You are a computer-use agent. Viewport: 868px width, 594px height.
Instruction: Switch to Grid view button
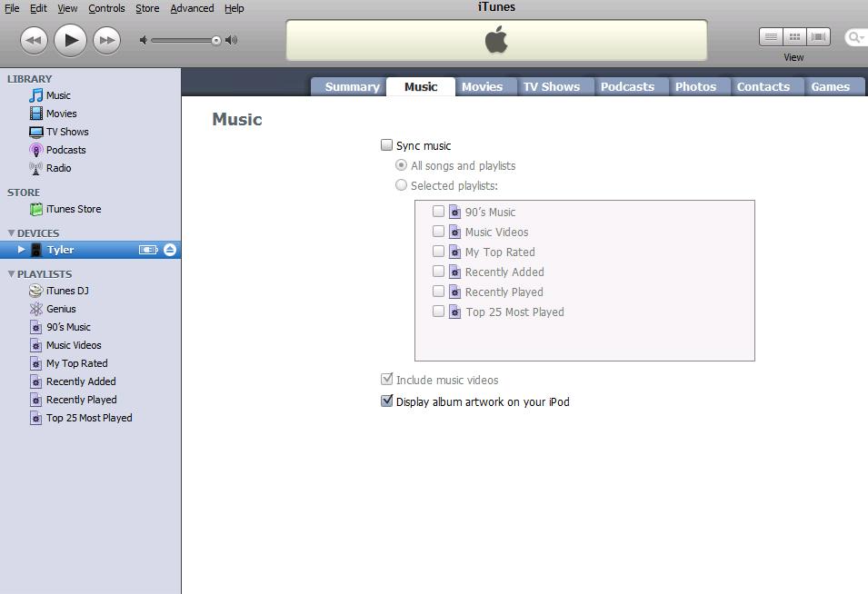click(x=794, y=37)
